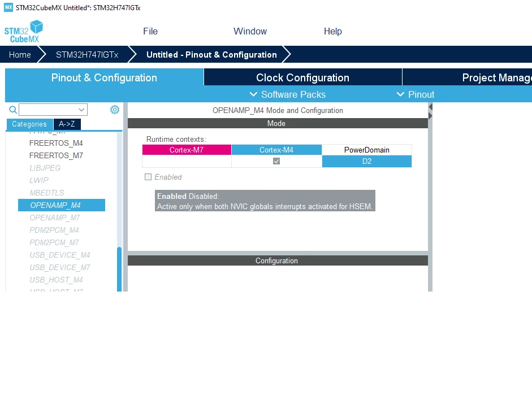Select FREERTOS_M7 in the middleware list

[x=57, y=155]
